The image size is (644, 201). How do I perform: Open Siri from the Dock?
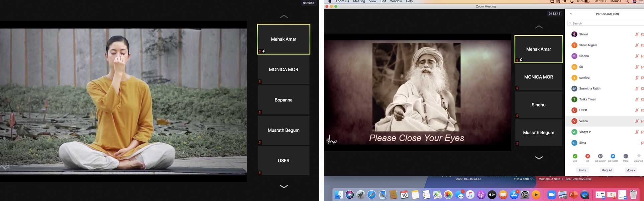(350, 195)
